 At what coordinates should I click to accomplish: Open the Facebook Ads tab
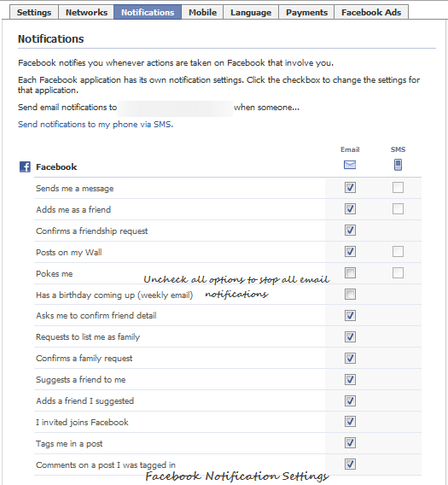point(371,12)
